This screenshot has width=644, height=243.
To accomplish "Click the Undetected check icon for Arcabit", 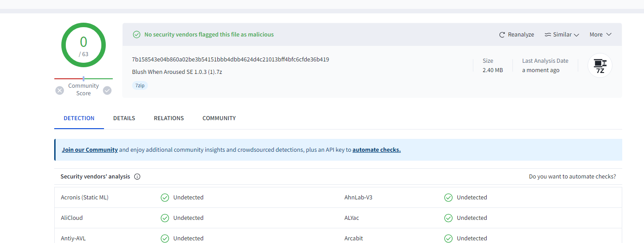I will click(x=448, y=239).
